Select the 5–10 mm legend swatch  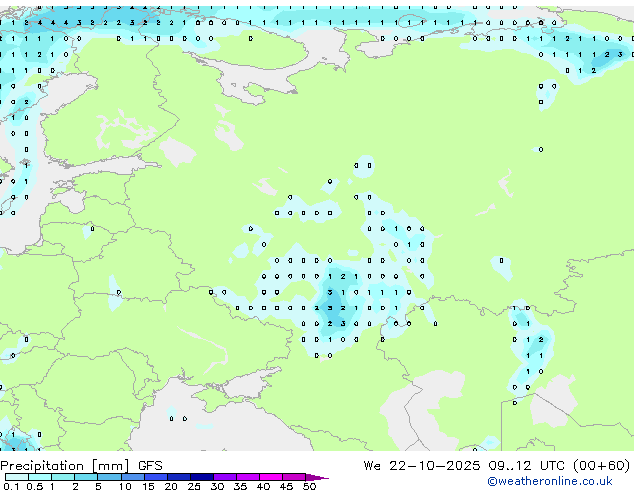(109, 477)
